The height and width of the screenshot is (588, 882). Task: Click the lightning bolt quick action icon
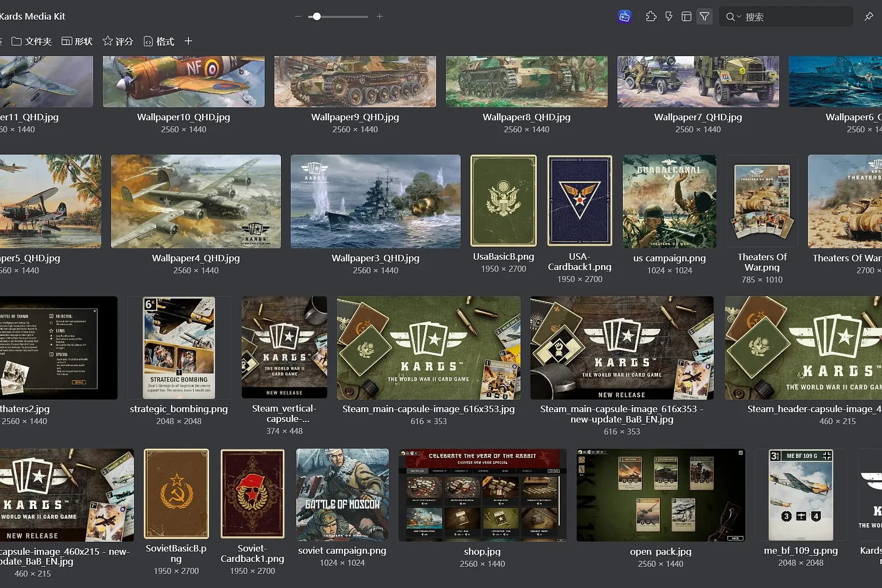pos(669,17)
